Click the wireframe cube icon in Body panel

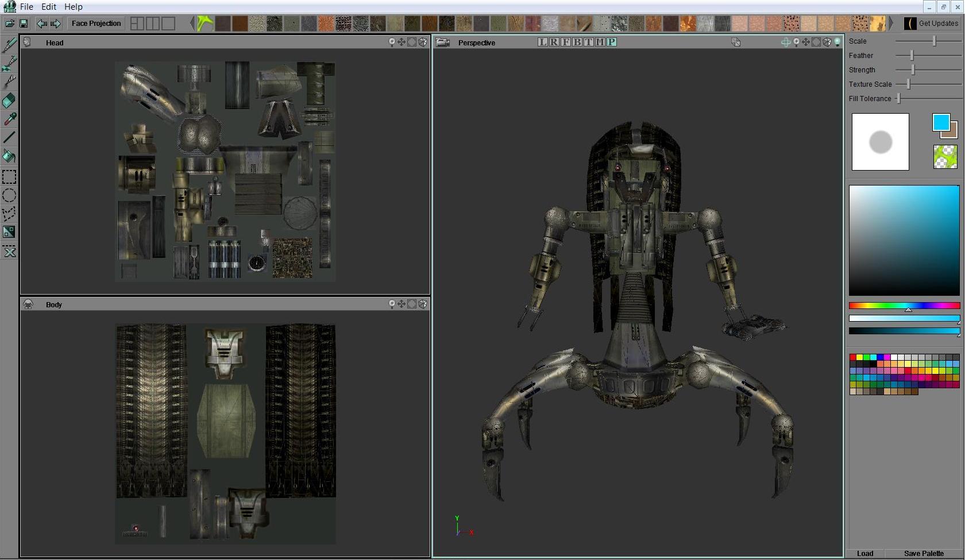423,304
